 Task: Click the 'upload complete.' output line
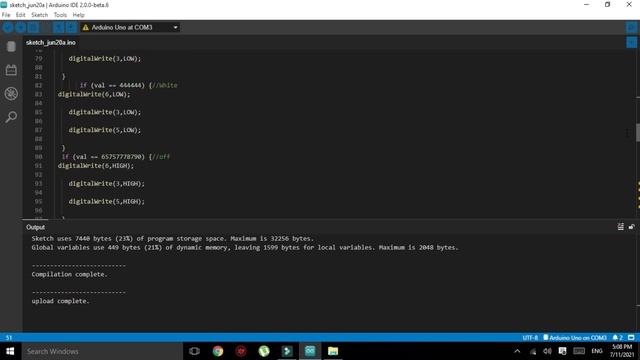tap(60, 301)
